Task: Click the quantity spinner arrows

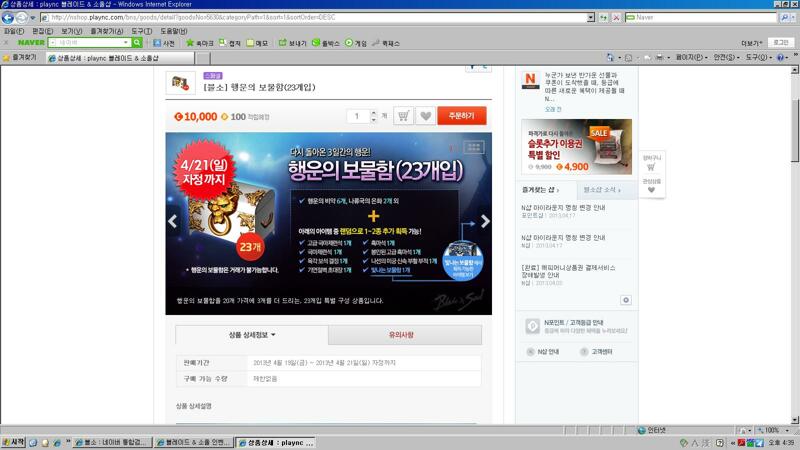Action: click(373, 116)
